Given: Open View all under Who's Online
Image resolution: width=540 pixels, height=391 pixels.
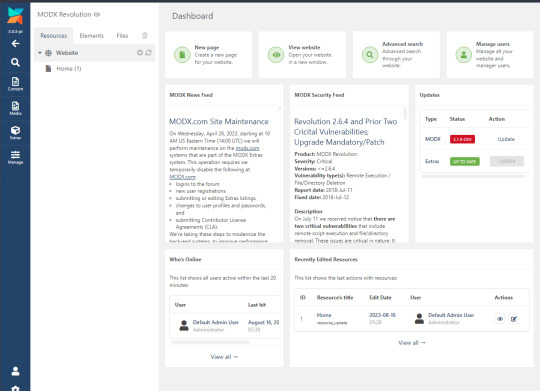Looking at the screenshot, I should click(x=224, y=357).
